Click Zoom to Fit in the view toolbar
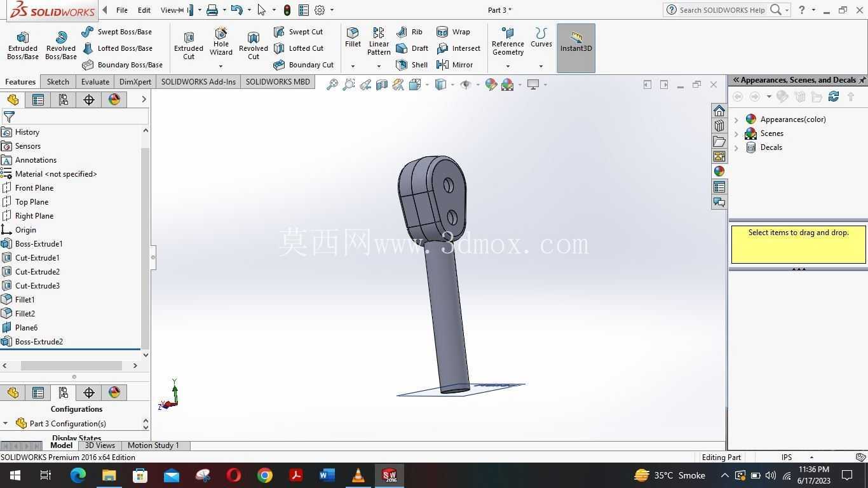868x488 pixels. (x=332, y=85)
